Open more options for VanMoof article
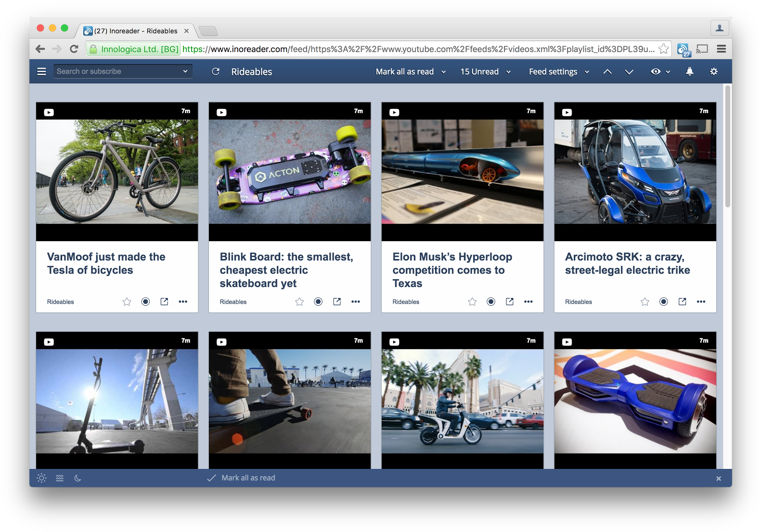Screen dimensions: 761x532 183,301
